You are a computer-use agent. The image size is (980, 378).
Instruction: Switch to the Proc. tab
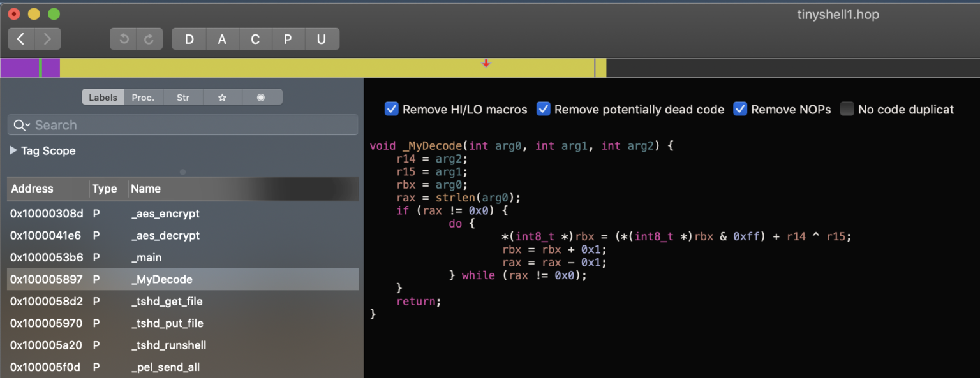pos(143,98)
